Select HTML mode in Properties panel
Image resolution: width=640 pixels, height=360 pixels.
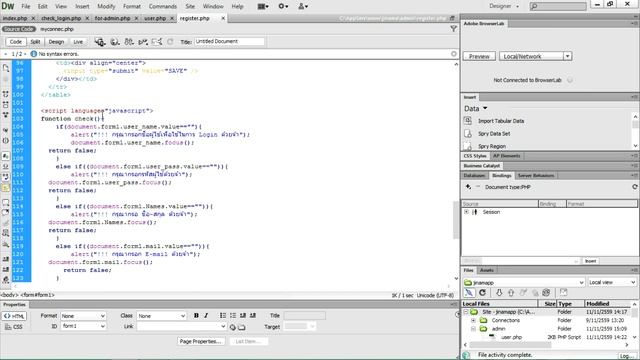[x=14, y=316]
